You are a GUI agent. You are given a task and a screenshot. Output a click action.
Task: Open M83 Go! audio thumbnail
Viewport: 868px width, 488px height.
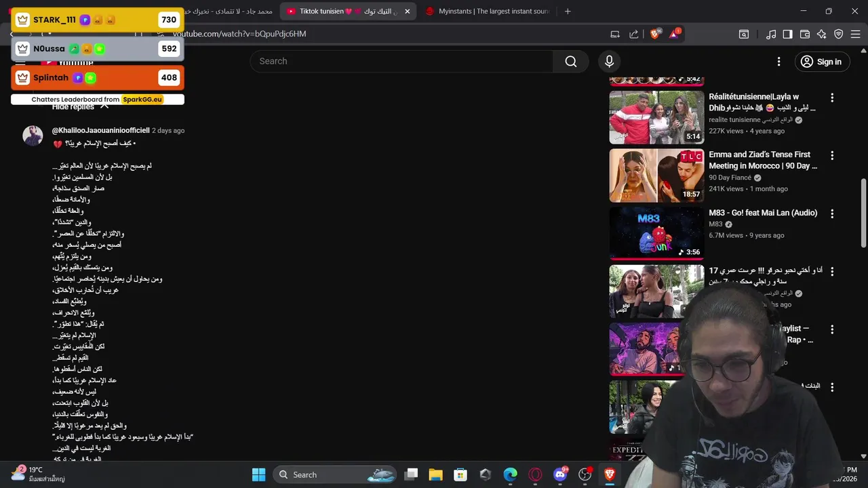coord(656,234)
